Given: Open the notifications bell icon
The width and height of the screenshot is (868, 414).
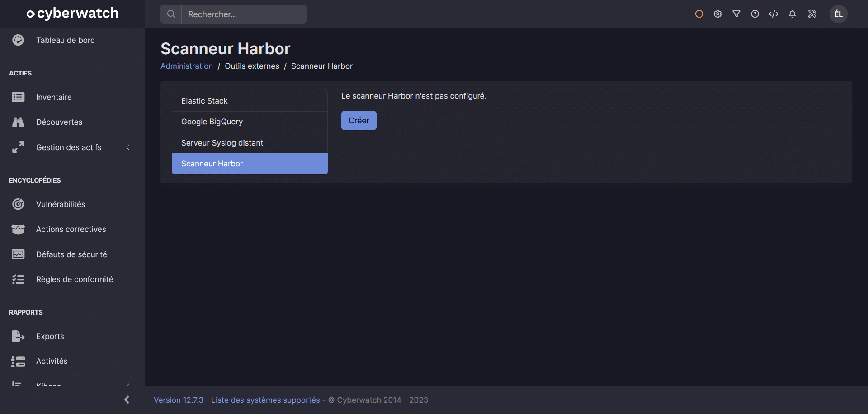Looking at the screenshot, I should tap(792, 14).
